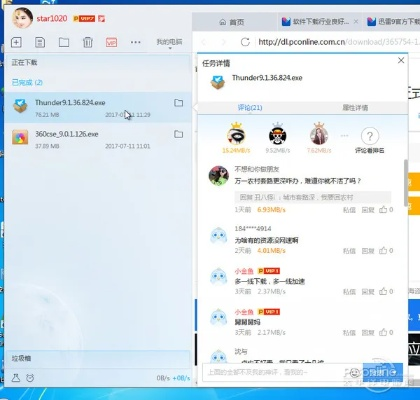This screenshot has height=400, width=420.
Task: Click the ellipsis after the ranked avatars
Action: tap(344, 136)
